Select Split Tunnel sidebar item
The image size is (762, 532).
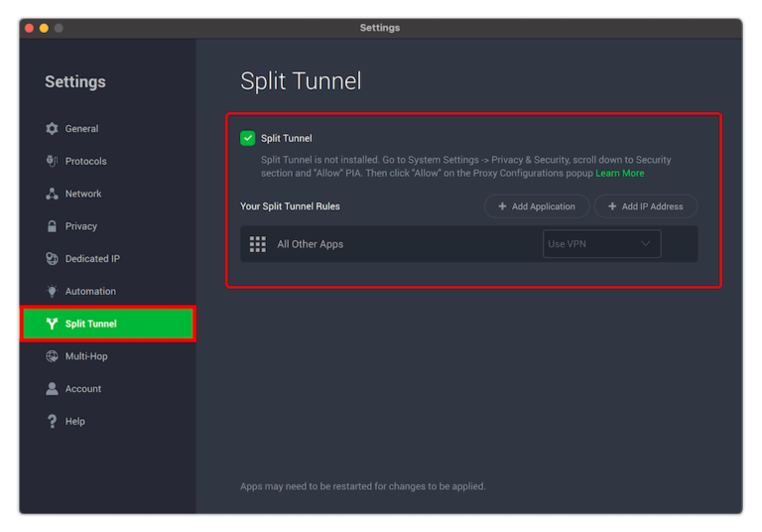[x=108, y=324]
